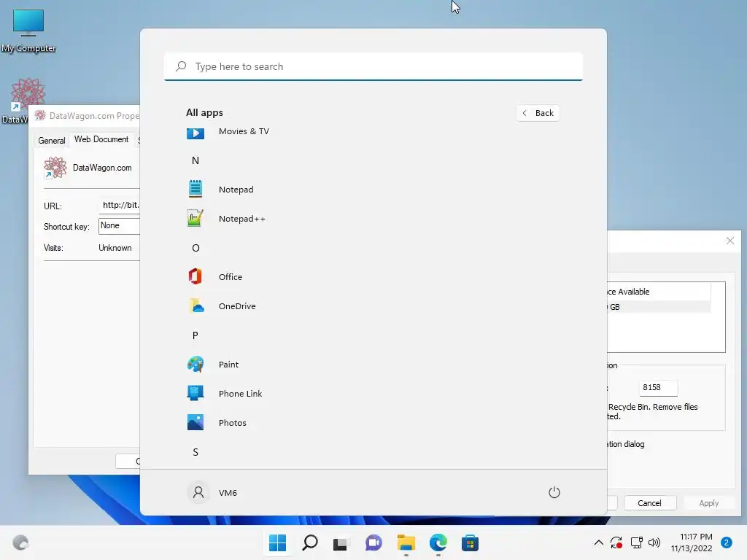Open taskbar Search magnifier icon
The height and width of the screenshot is (560, 747).
click(x=309, y=542)
